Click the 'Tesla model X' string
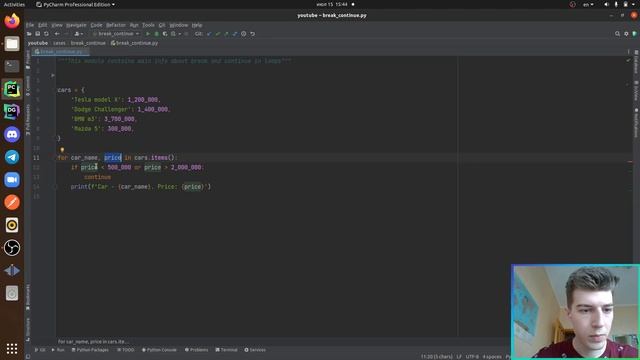The image size is (640, 360). tap(97, 100)
